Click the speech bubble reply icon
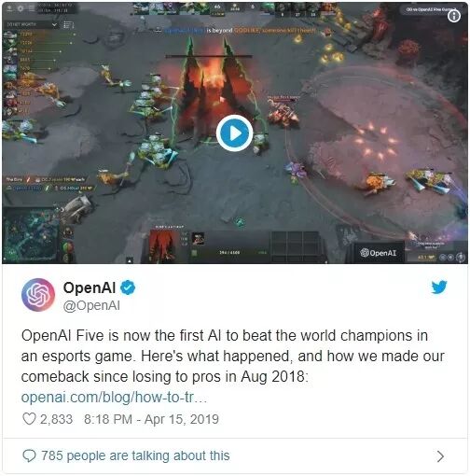Viewport: 470px width, 476px height. point(29,455)
